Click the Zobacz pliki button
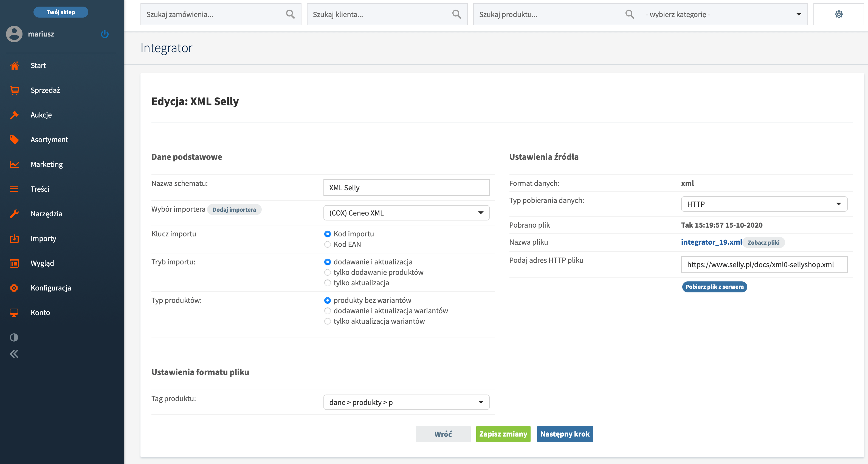Image resolution: width=868 pixels, height=464 pixels. 763,242
